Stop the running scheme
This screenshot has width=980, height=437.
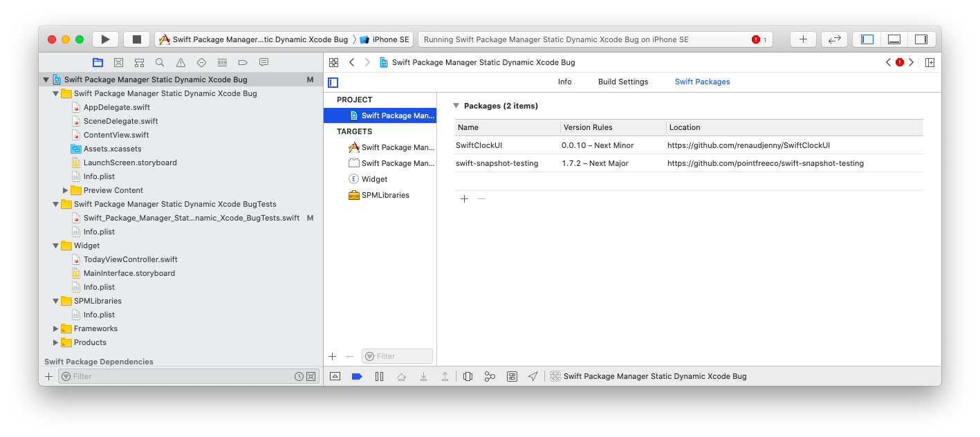pyautogui.click(x=137, y=39)
